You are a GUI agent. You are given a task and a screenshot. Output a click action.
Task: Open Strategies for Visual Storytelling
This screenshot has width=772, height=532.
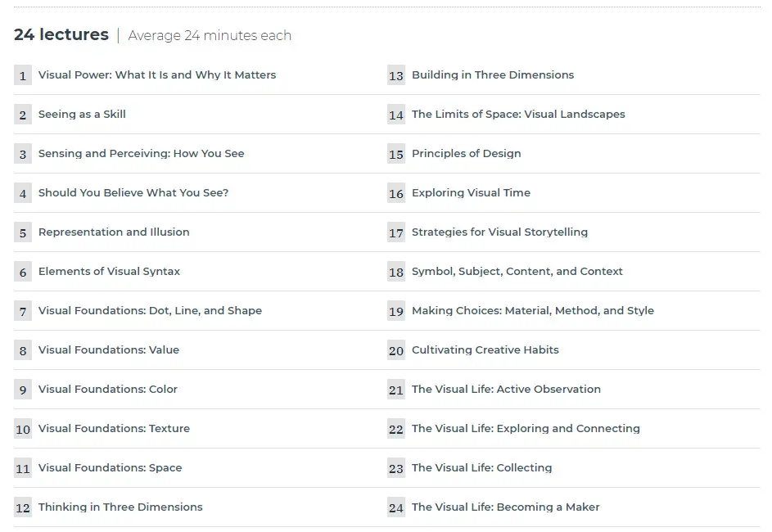pyautogui.click(x=499, y=232)
